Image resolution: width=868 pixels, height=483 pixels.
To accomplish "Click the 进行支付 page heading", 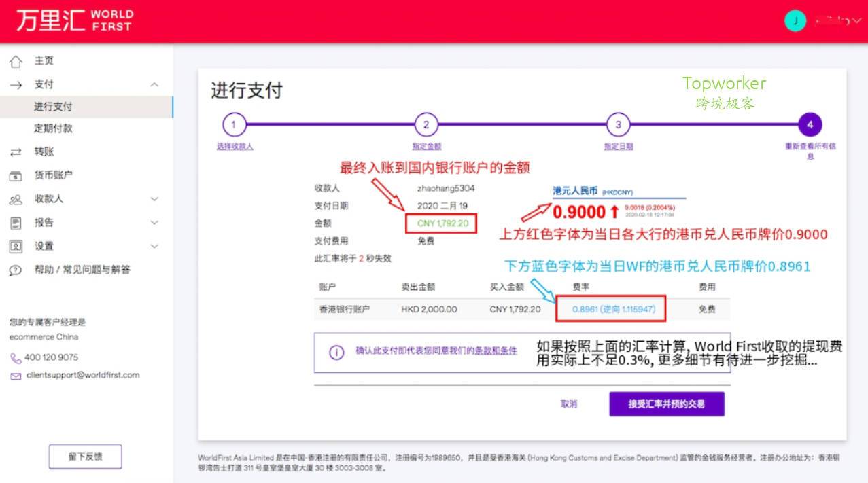I will pyautogui.click(x=247, y=91).
